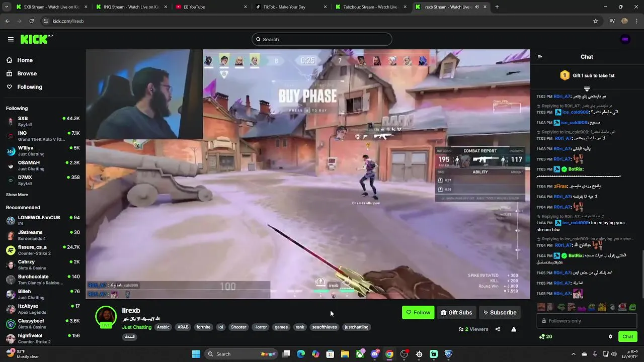
Task: Select the rank tag
Action: [300, 327]
